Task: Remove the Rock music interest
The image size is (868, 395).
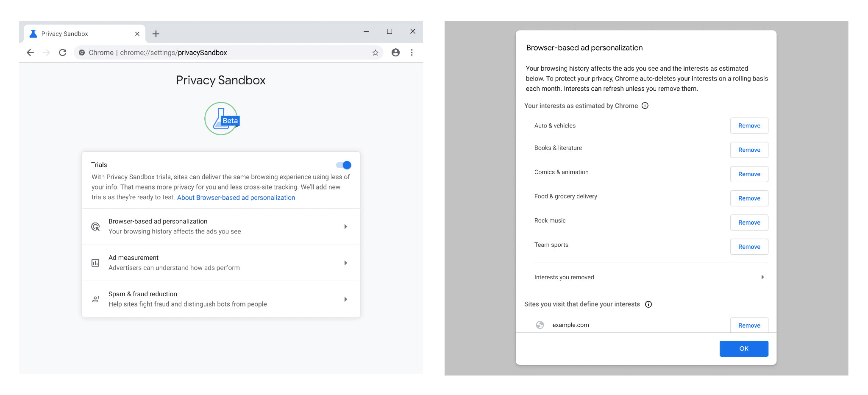Action: click(x=749, y=223)
